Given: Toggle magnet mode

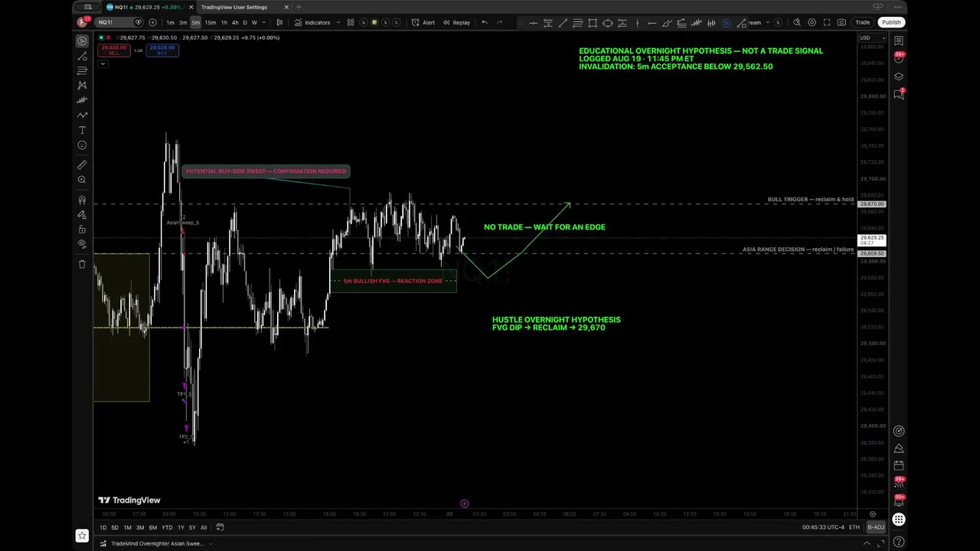Looking at the screenshot, I should pyautogui.click(x=82, y=200).
